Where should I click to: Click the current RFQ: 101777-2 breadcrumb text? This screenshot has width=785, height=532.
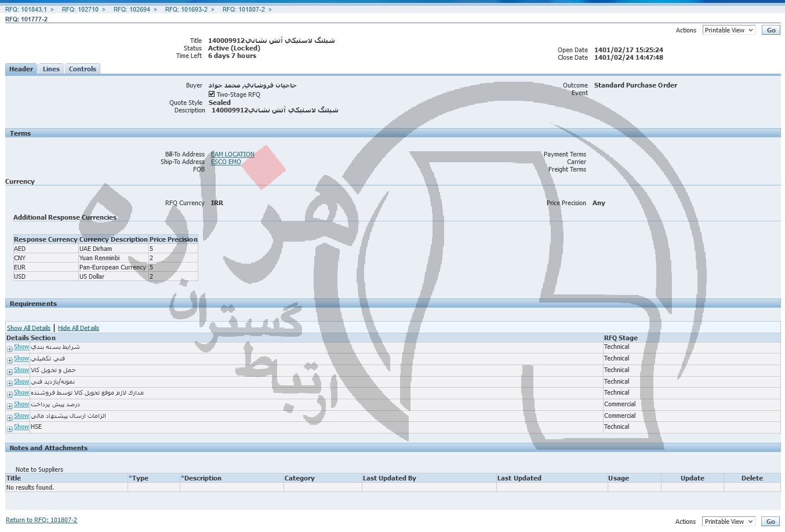pos(27,19)
